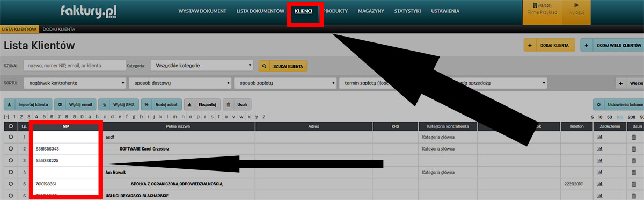The image size is (644, 200).
Task: Open debt chart for client asdf
Action: (599, 137)
